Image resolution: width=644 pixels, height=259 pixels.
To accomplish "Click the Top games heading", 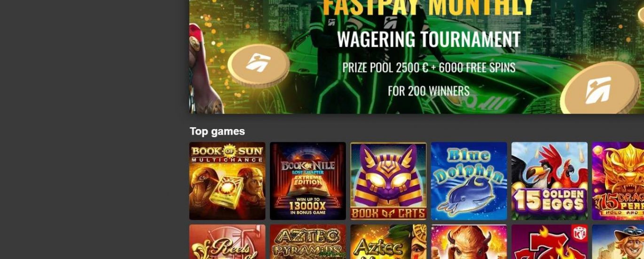I will pyautogui.click(x=217, y=131).
